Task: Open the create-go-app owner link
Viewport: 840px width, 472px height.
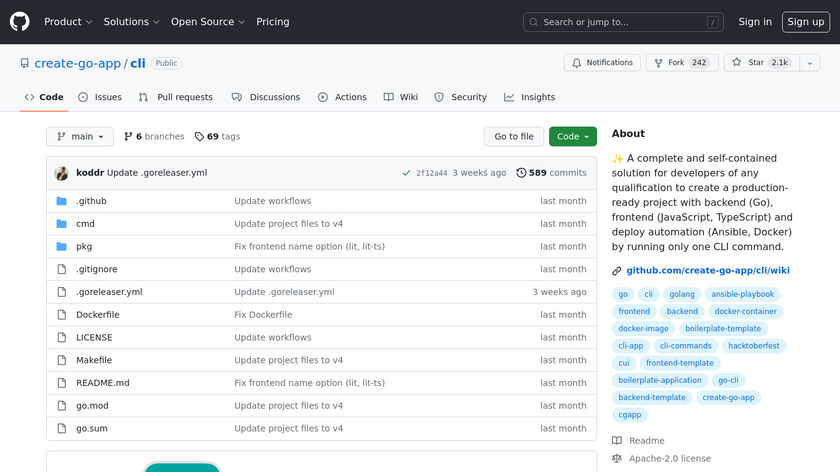Action: 78,63
